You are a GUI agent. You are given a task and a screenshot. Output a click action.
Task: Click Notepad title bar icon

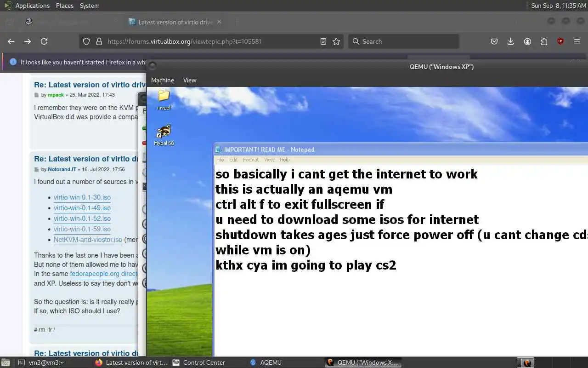(219, 149)
